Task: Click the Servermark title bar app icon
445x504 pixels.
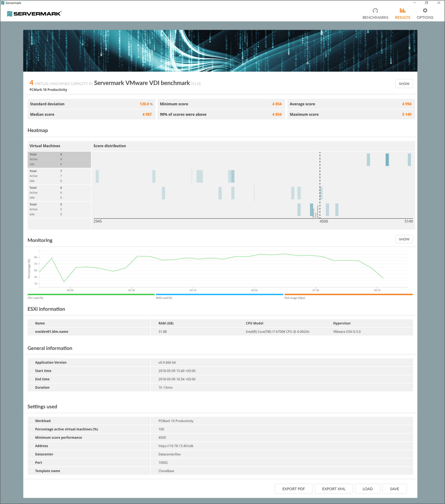Action: (3, 3)
